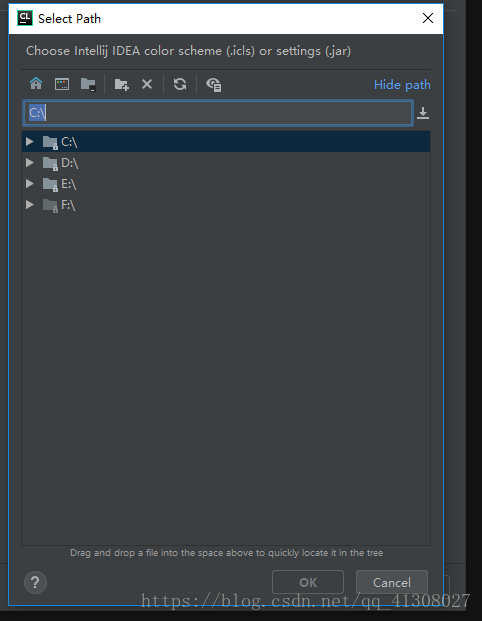The image size is (482, 621).
Task: Expand the C:\ drive node
Action: pyautogui.click(x=29, y=141)
